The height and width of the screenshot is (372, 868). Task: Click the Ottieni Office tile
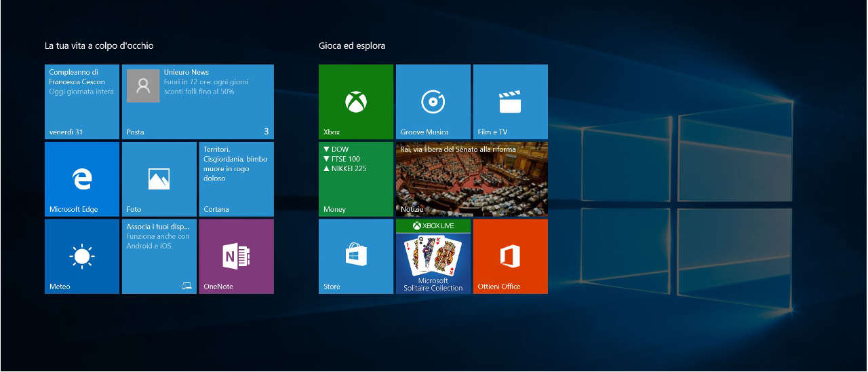(511, 257)
